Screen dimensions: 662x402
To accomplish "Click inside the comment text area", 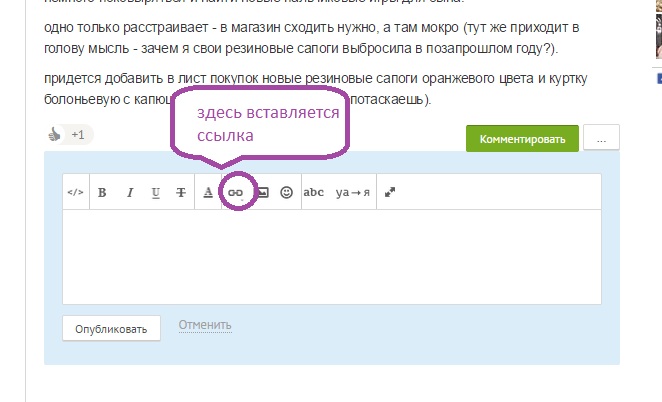I will (x=331, y=256).
